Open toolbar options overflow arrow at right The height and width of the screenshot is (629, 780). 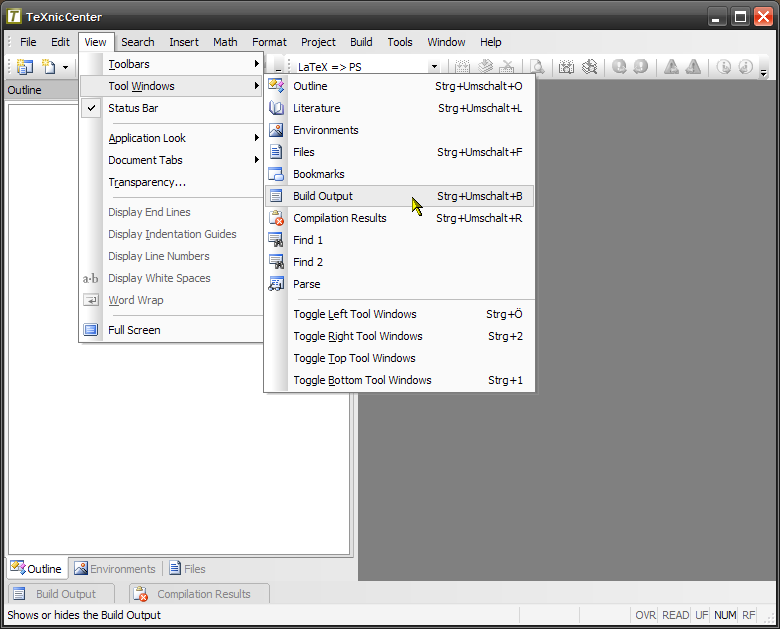click(x=764, y=74)
